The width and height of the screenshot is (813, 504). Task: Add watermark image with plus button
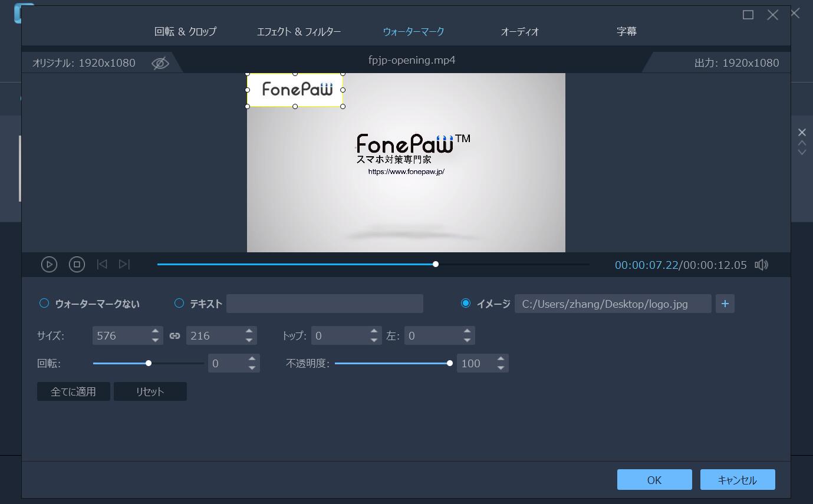pyautogui.click(x=725, y=304)
